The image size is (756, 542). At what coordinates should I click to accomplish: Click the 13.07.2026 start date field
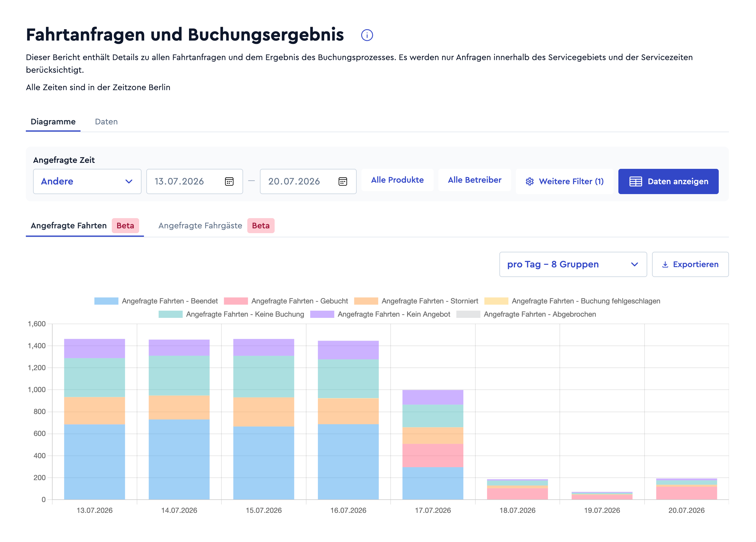tap(194, 181)
